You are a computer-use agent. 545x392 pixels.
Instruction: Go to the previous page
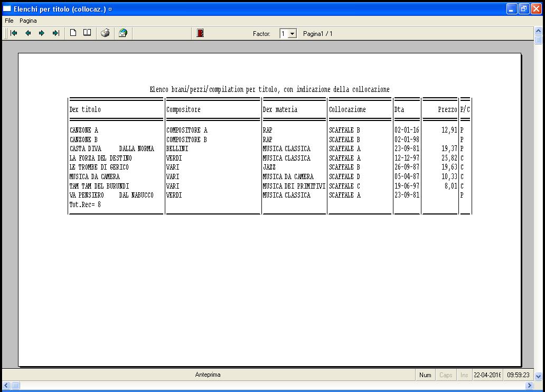28,33
